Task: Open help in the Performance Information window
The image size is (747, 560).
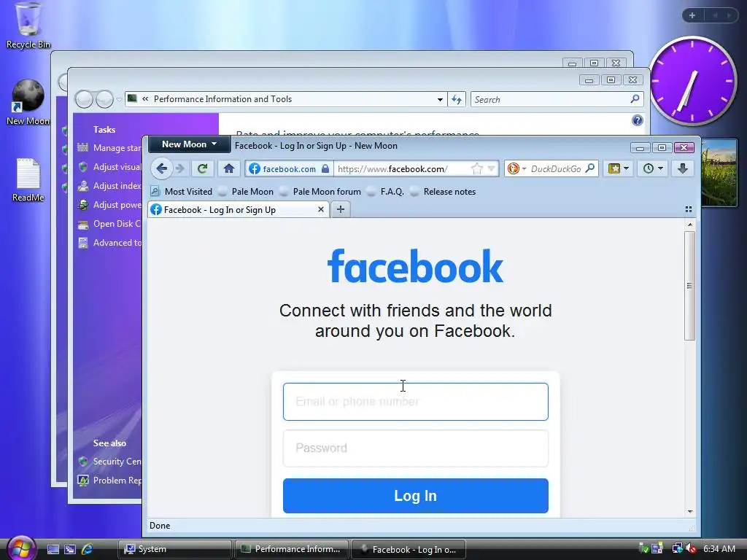Action: tap(638, 120)
